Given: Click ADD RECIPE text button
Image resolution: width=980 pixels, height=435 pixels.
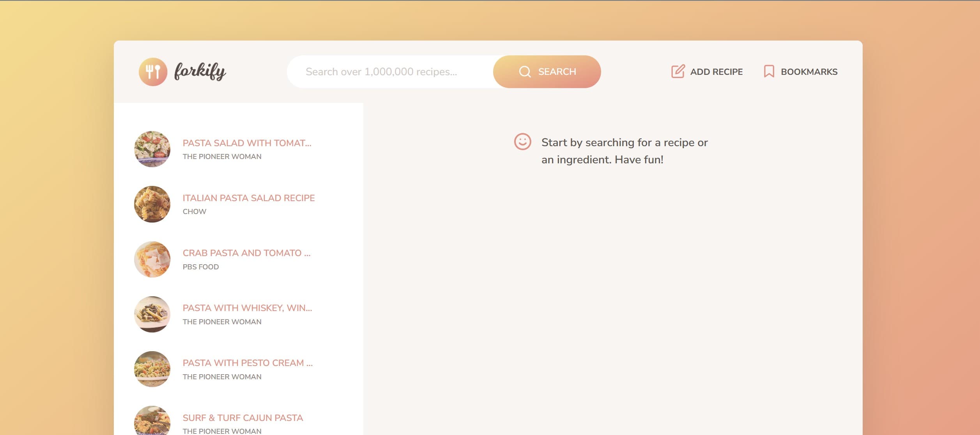Looking at the screenshot, I should click(x=707, y=72).
